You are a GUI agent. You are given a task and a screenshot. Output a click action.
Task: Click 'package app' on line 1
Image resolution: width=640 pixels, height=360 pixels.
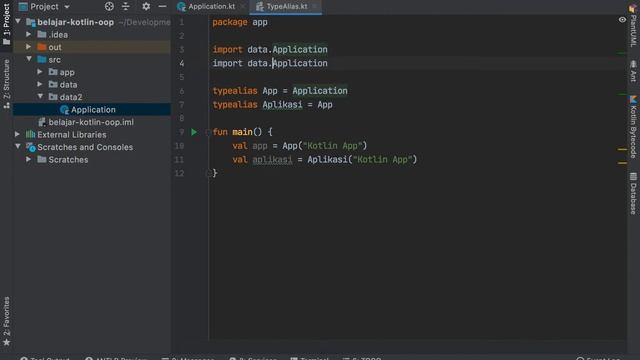pos(240,22)
